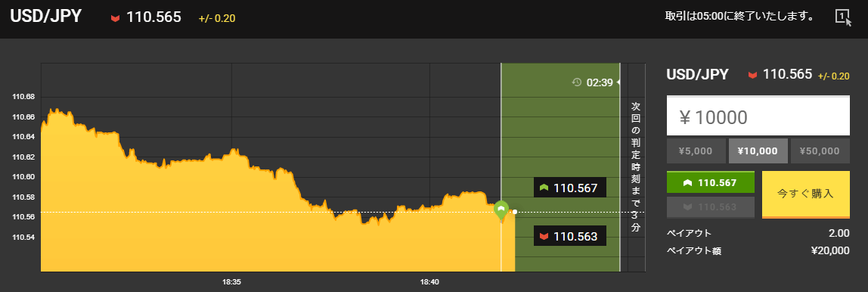Click the red down arrow at 110.563 chart label
This screenshot has height=292, width=868.
[x=544, y=237]
